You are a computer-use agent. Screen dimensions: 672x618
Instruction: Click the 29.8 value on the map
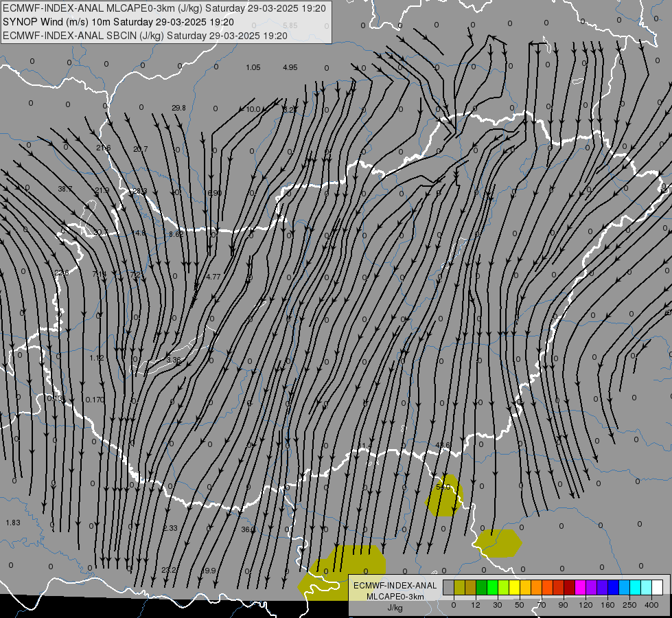178,108
